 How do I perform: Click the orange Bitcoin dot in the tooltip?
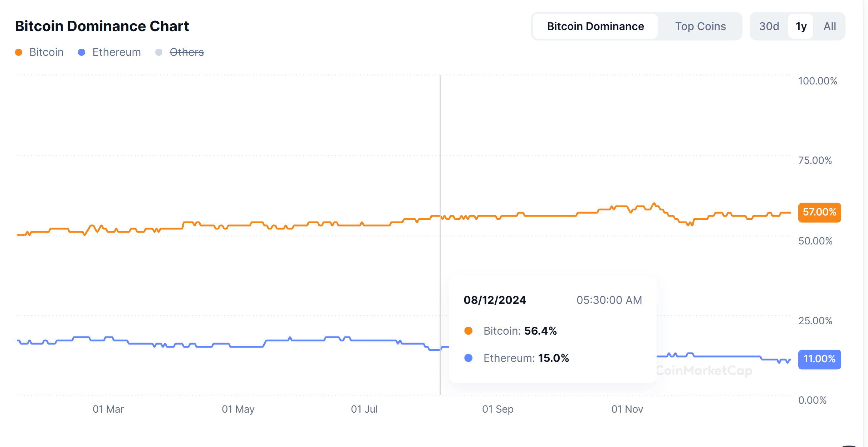468,331
